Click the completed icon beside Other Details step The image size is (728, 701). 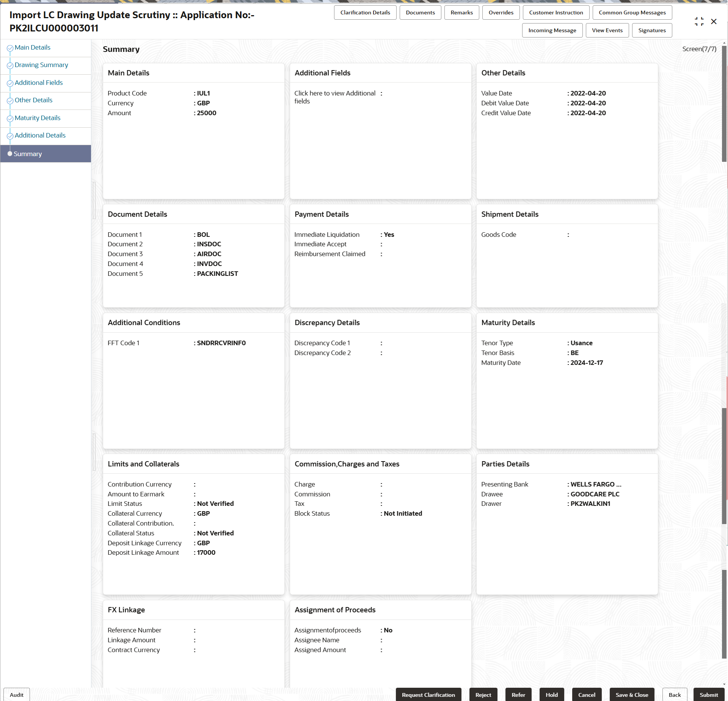[x=11, y=100]
